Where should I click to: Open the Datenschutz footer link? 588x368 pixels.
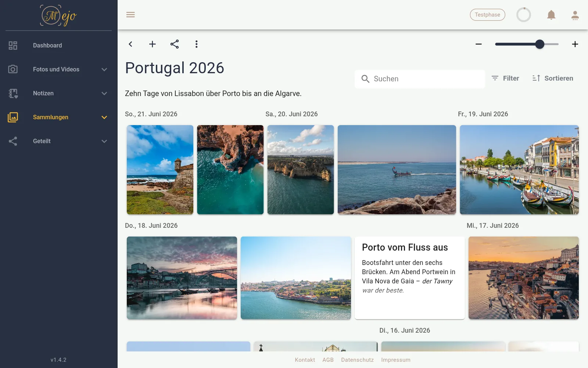click(357, 360)
